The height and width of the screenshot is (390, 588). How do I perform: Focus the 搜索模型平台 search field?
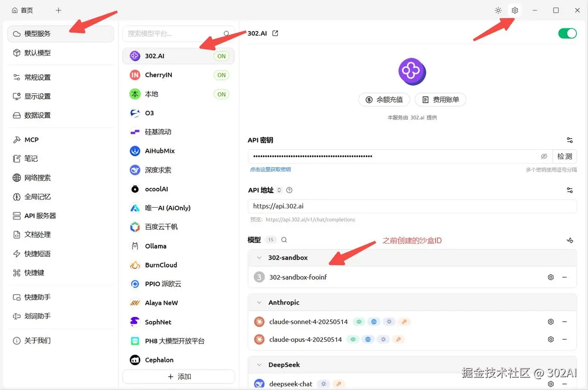[179, 34]
